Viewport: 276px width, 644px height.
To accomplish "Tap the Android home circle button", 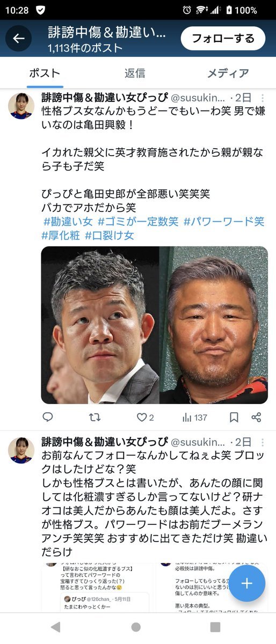I will click(136, 627).
